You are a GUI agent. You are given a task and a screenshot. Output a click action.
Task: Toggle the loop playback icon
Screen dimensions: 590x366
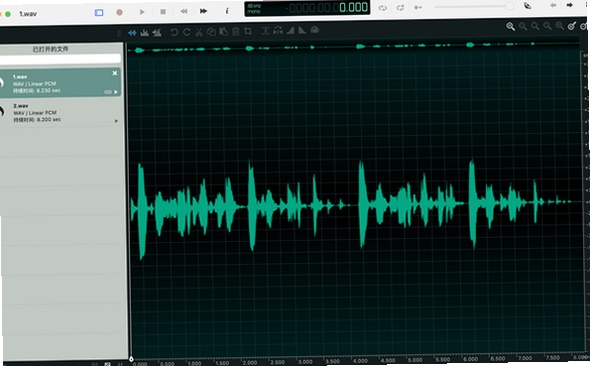click(x=383, y=8)
